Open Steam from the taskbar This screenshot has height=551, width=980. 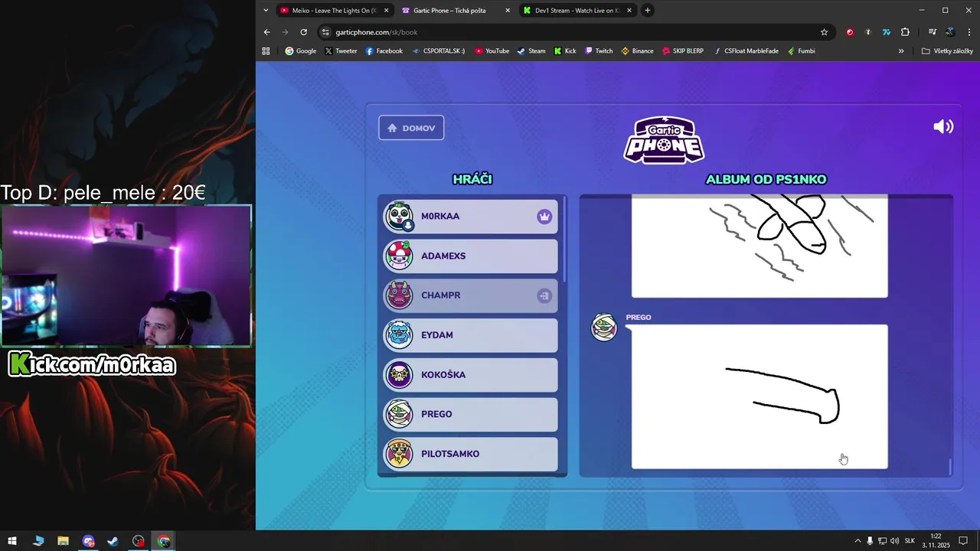tap(113, 541)
